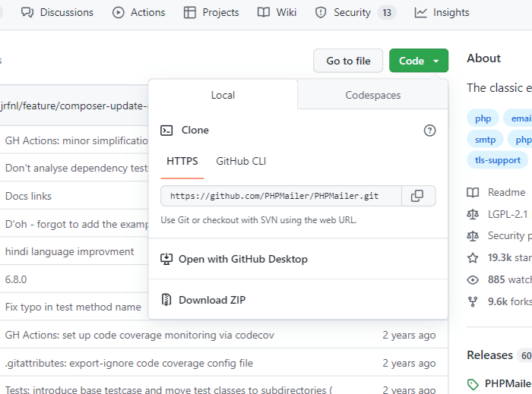
Task: Click 2 years ago on .gitattributes row
Action: click(x=409, y=363)
